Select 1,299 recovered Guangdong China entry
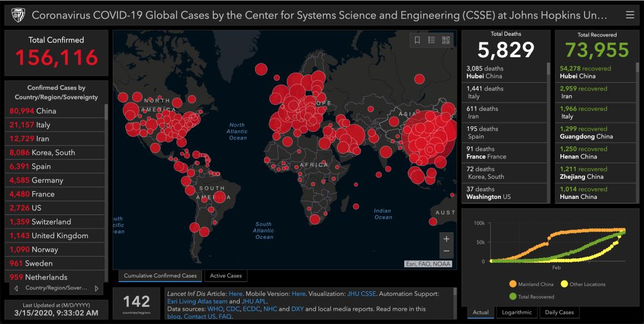 [x=596, y=132]
